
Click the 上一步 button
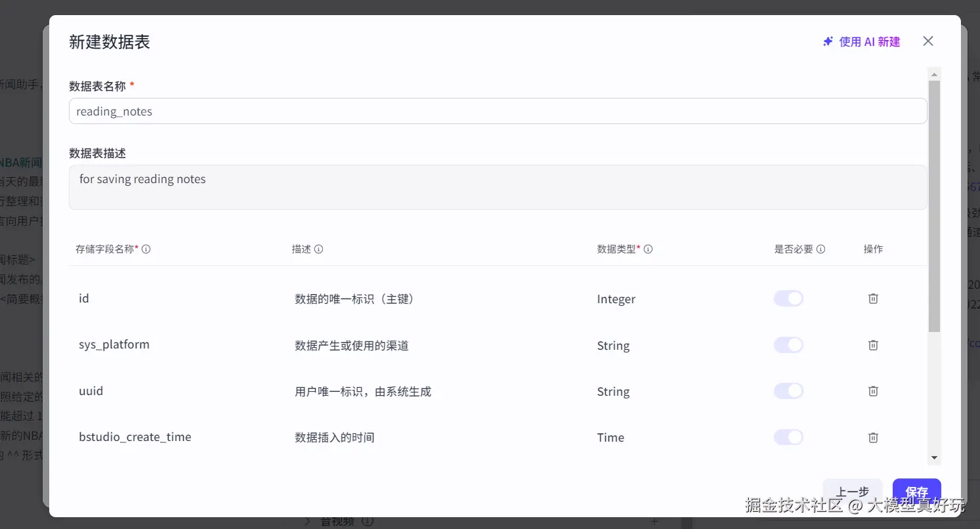point(853,492)
